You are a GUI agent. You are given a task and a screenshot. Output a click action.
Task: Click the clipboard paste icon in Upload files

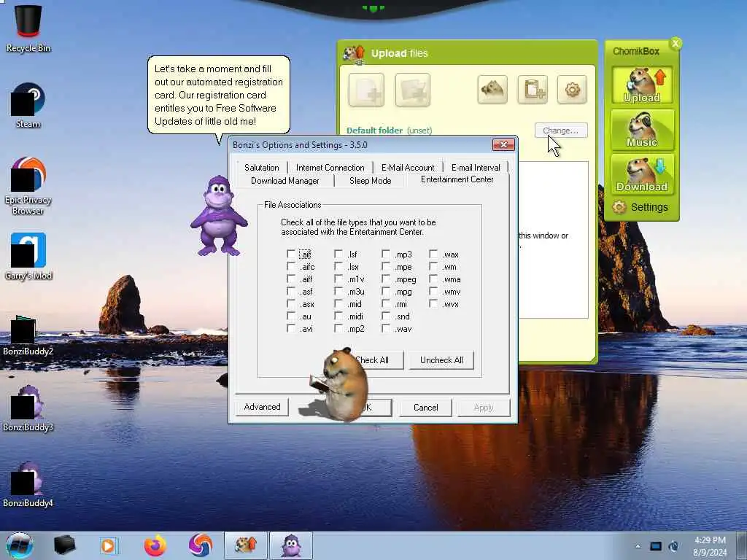[x=533, y=89]
